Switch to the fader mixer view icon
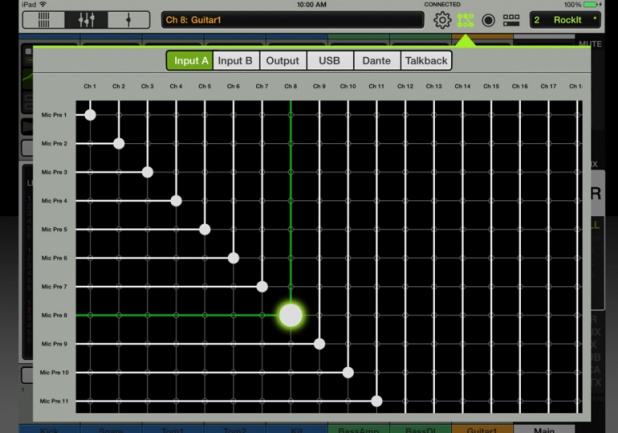Screen dimensions: 618x433 pos(86,20)
